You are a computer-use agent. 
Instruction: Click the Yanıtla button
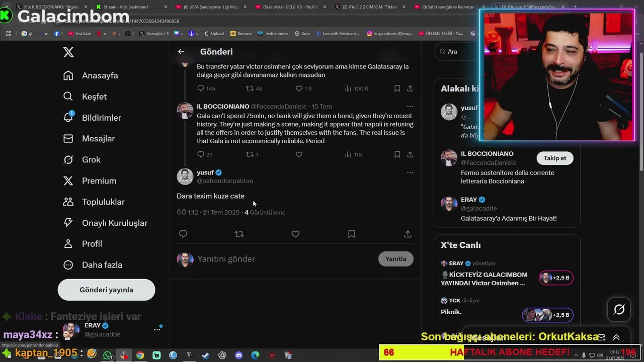tap(396, 259)
